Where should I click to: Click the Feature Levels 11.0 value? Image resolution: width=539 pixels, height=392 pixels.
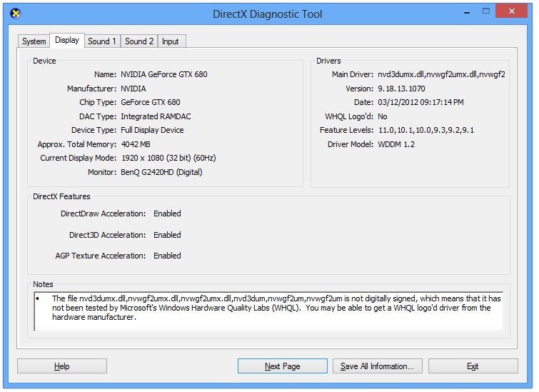pyautogui.click(x=426, y=131)
